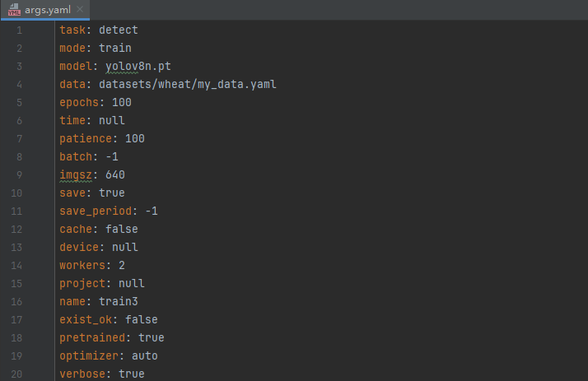Click the workers value 2
This screenshot has width=588, height=381.
[122, 266]
